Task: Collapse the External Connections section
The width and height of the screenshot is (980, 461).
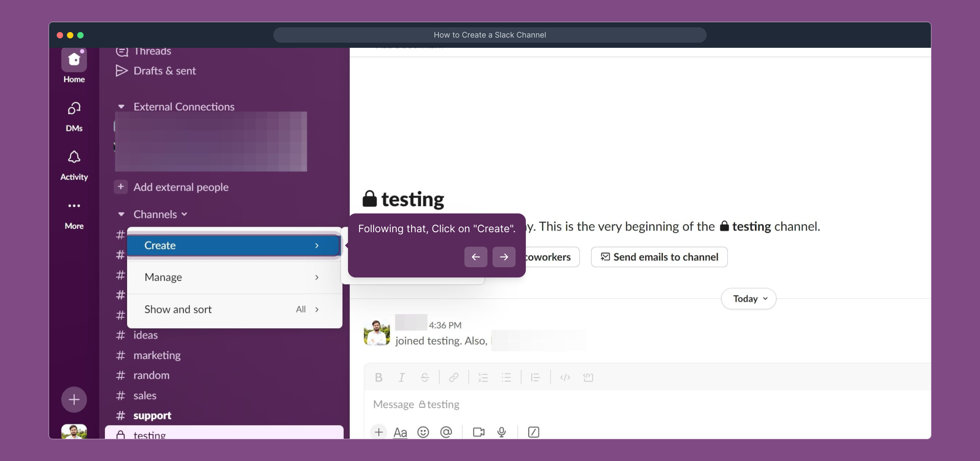Action: pos(121,106)
